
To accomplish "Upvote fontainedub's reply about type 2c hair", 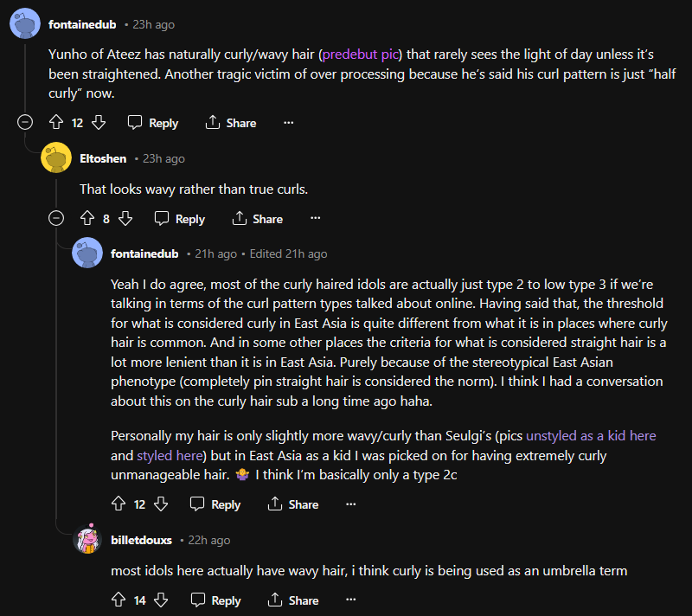I will [x=119, y=504].
